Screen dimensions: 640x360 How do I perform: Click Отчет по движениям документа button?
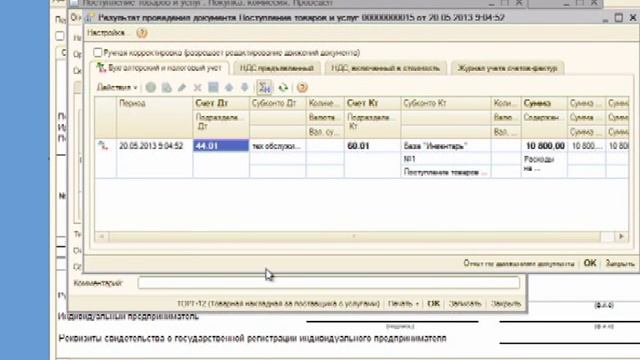click(x=519, y=264)
